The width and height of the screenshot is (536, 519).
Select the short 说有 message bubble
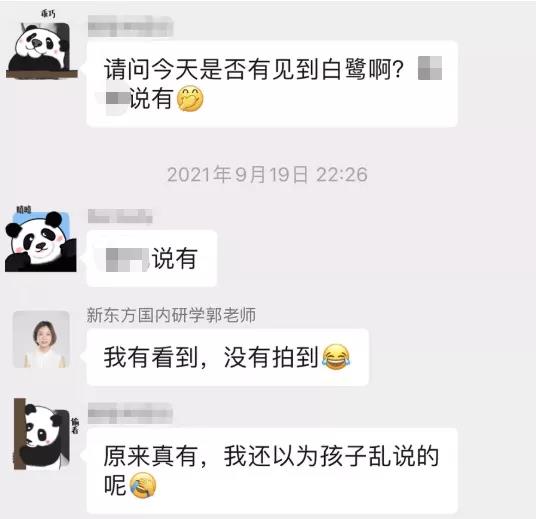click(x=152, y=258)
